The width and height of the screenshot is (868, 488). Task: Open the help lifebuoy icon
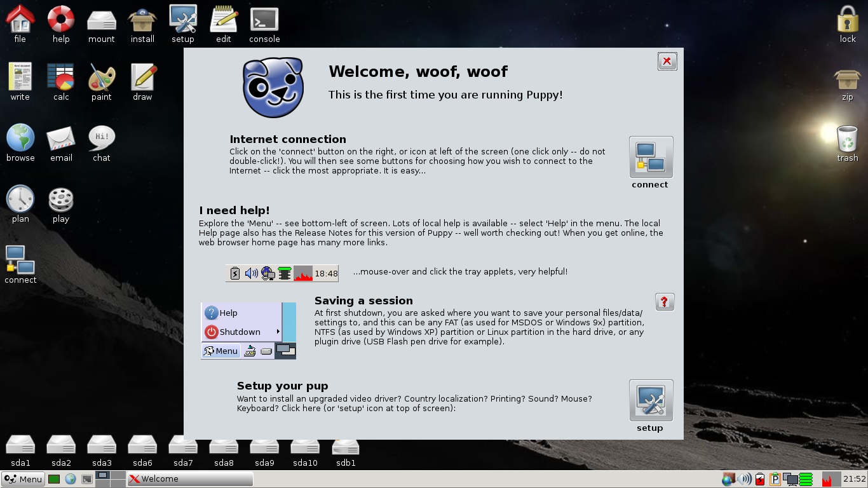click(x=61, y=19)
